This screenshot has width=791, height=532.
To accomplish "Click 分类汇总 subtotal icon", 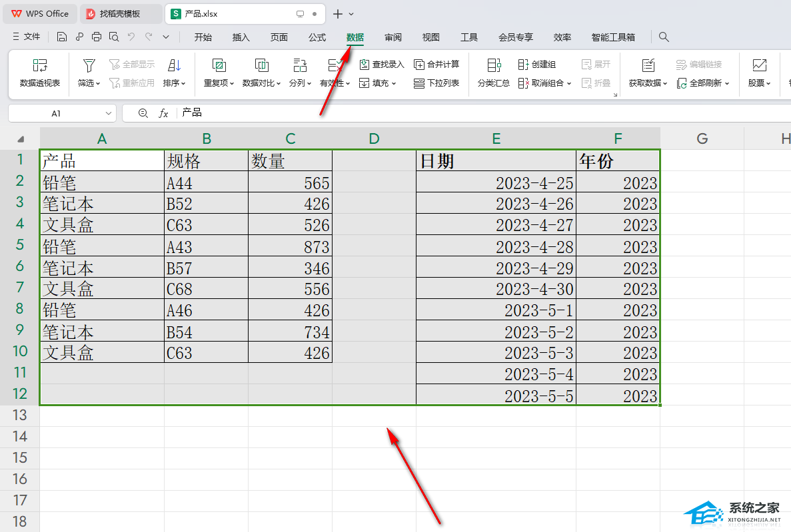I will coord(494,65).
